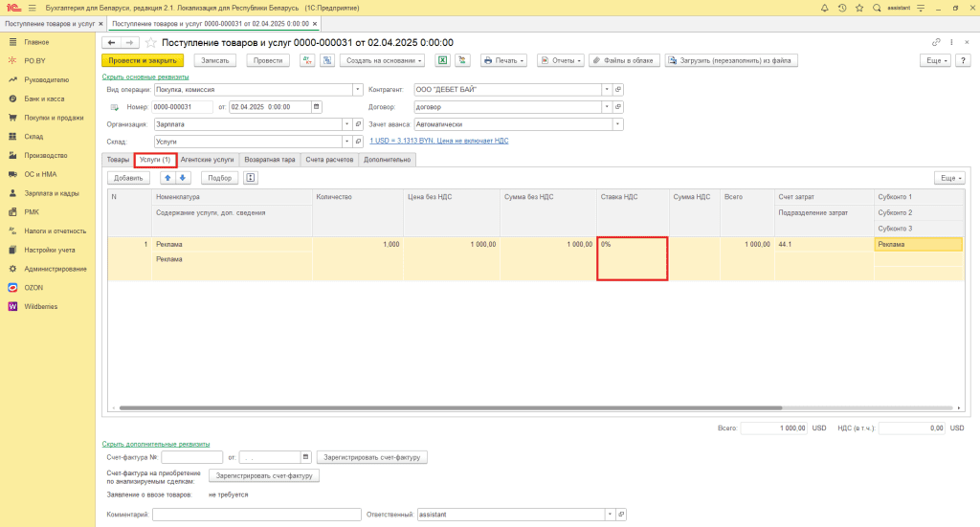The width and height of the screenshot is (980, 527).
Task: Click the green Excel export icon
Action: pyautogui.click(x=442, y=60)
